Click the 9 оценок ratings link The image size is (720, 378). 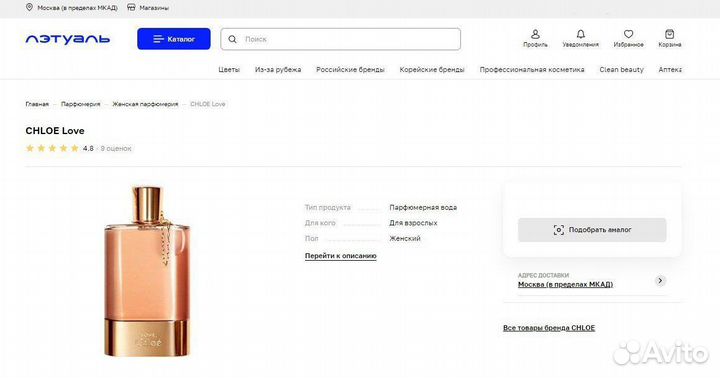pos(116,148)
